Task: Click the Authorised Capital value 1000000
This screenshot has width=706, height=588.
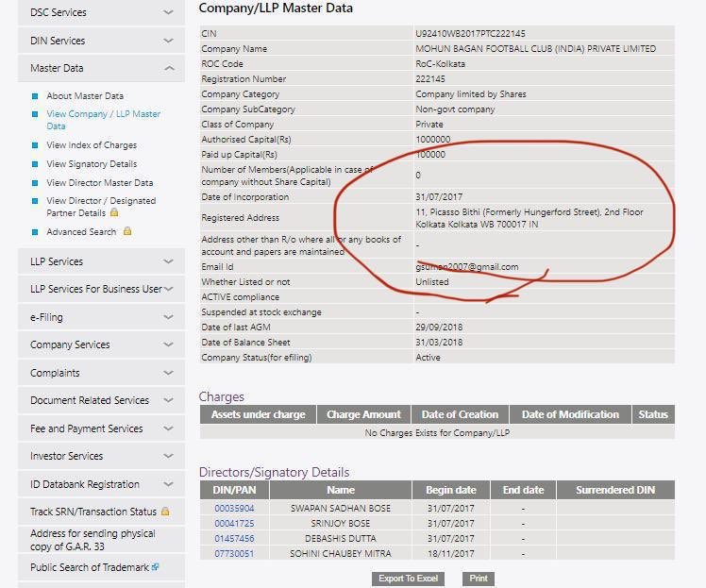Action: pos(432,139)
